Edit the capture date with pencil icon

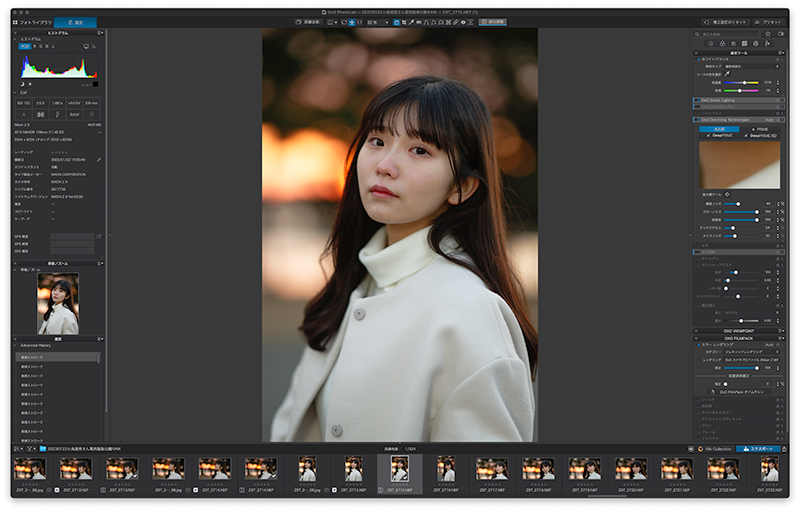click(99, 160)
